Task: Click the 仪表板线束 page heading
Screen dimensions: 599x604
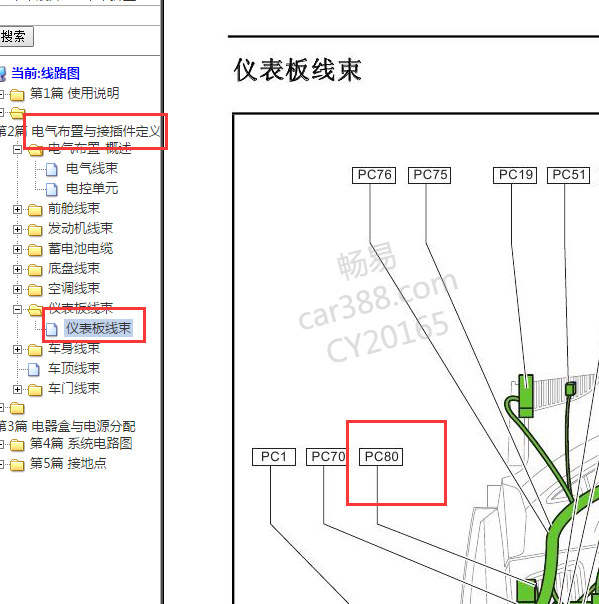Action: (297, 70)
